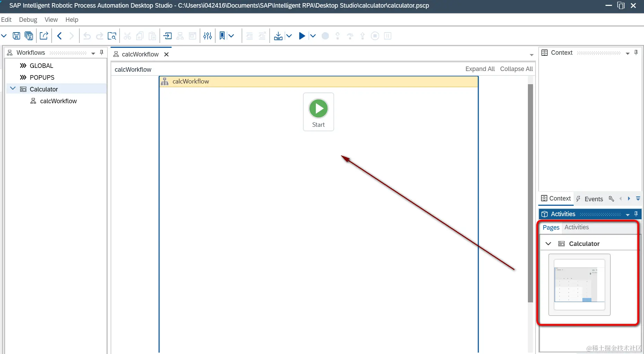644x354 pixels.
Task: Click the workflow diagram toolbar icon
Action: (180, 36)
